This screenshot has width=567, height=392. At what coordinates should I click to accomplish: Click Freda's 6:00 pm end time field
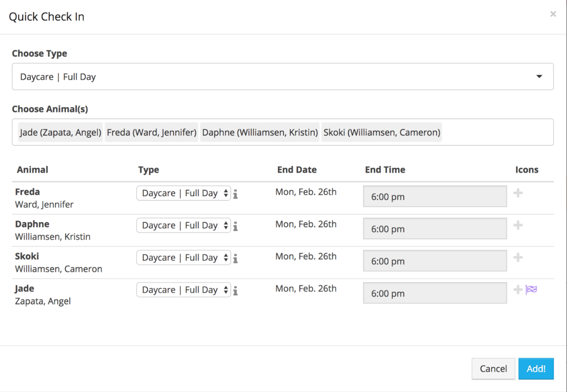(x=435, y=197)
